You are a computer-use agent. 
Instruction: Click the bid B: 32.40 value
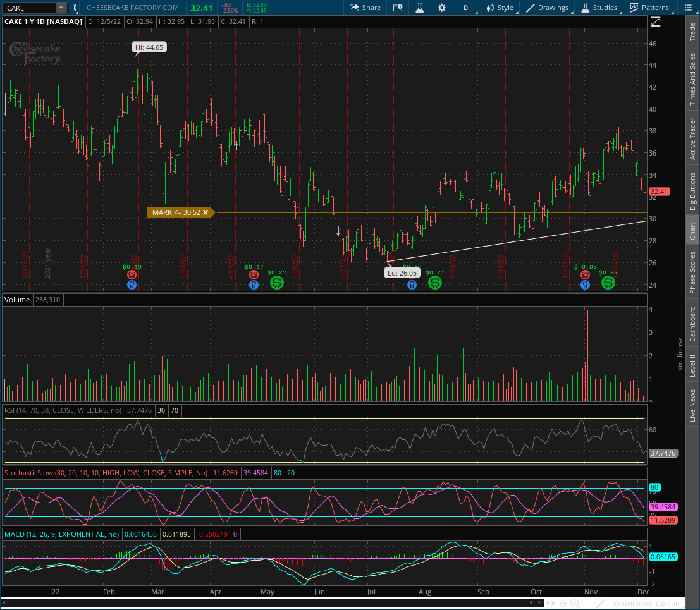click(x=257, y=5)
